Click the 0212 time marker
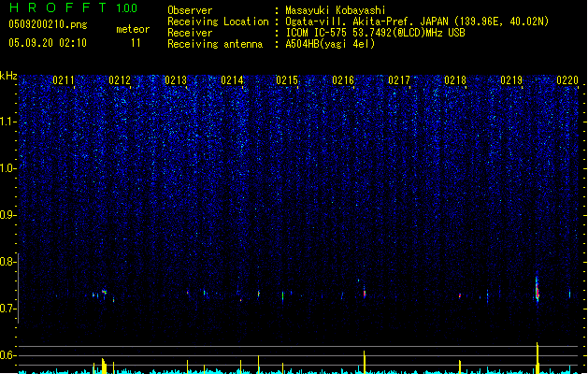This screenshot has height=374, width=588. point(120,80)
